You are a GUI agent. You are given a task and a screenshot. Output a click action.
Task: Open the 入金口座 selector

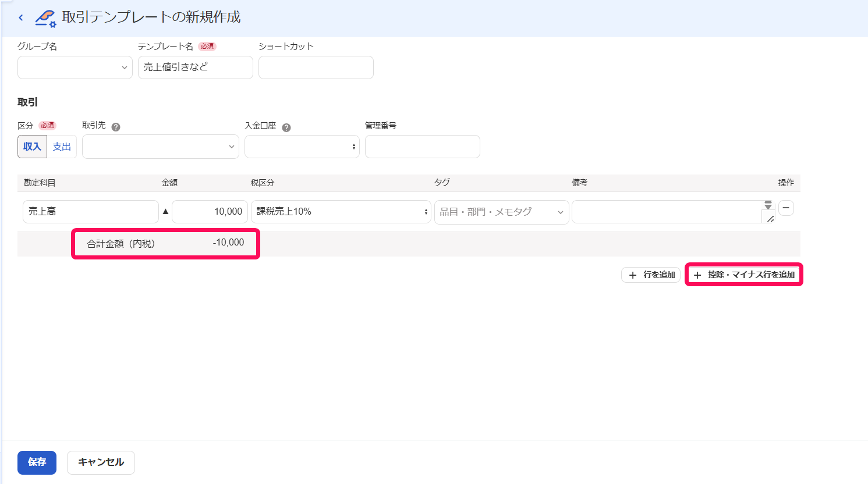coord(302,147)
